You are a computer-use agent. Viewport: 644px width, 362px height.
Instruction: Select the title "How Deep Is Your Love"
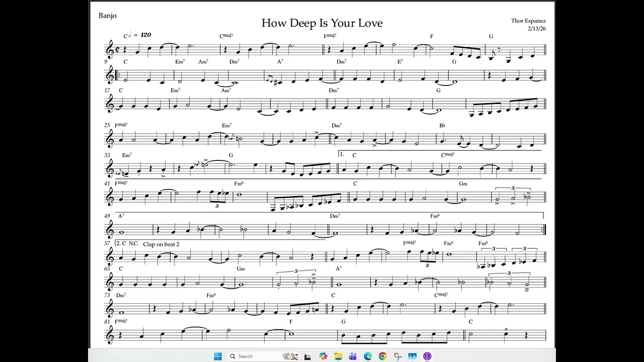pos(322,23)
